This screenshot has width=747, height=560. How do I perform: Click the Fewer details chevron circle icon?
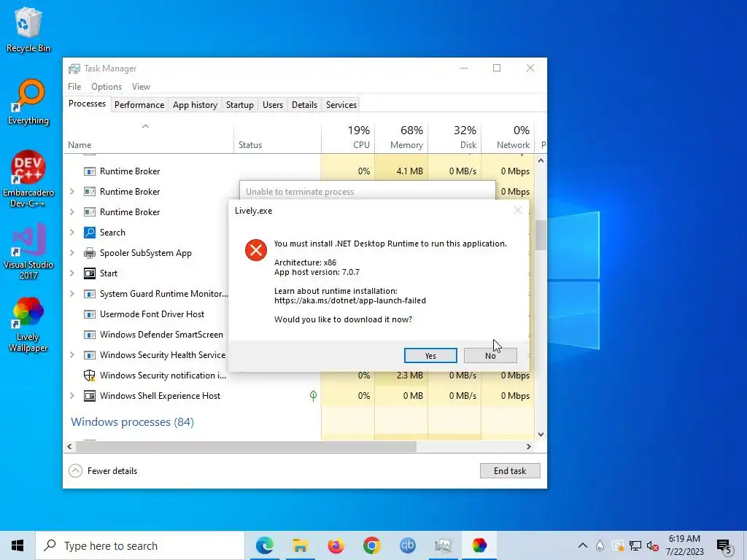pyautogui.click(x=75, y=470)
